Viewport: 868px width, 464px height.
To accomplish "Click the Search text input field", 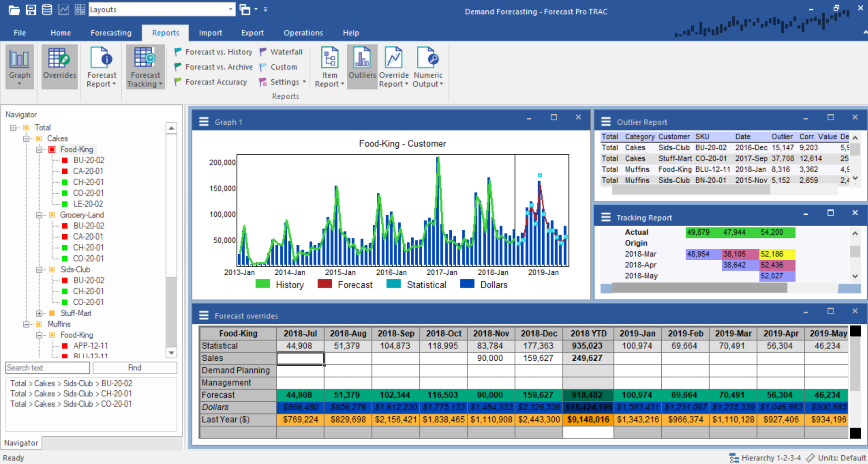I will [x=47, y=368].
